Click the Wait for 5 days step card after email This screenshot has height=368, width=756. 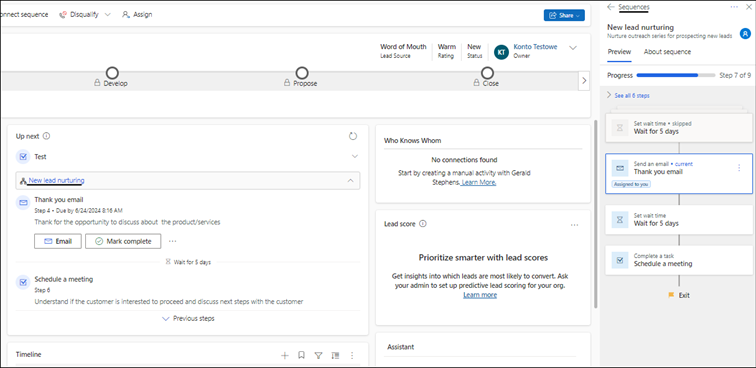click(x=678, y=219)
